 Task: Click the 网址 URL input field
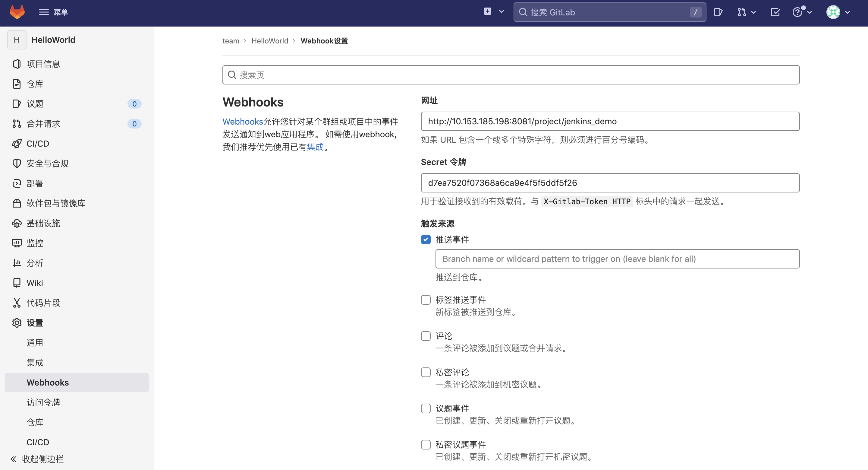pos(610,121)
